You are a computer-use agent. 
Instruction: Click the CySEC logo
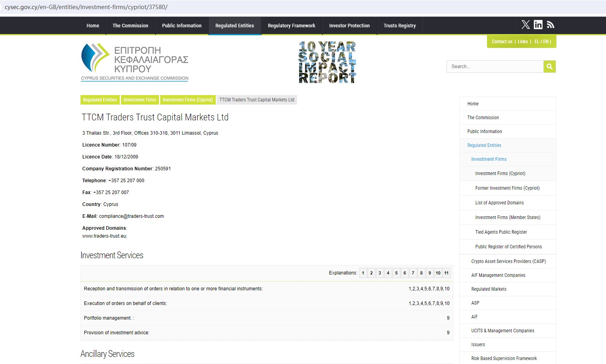[x=134, y=62]
